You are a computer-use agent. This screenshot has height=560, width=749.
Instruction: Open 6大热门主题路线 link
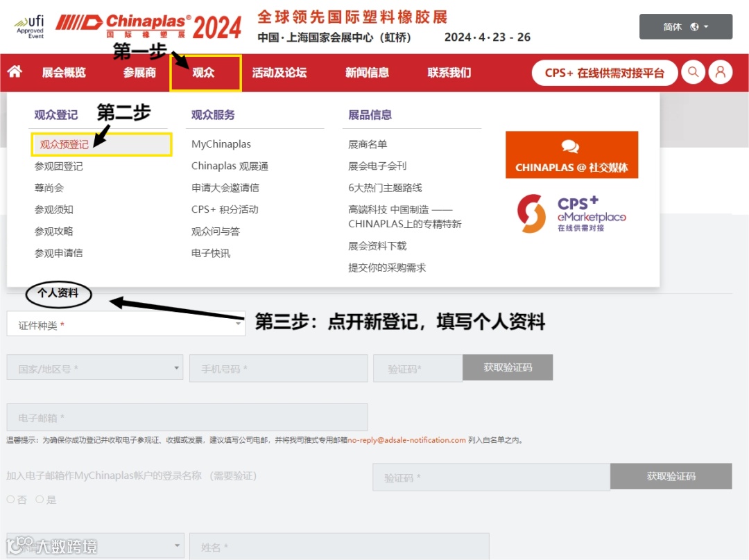tap(385, 188)
